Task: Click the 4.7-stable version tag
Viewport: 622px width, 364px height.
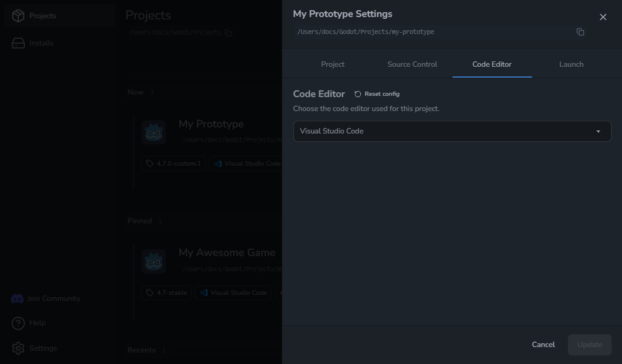Action: coord(166,292)
